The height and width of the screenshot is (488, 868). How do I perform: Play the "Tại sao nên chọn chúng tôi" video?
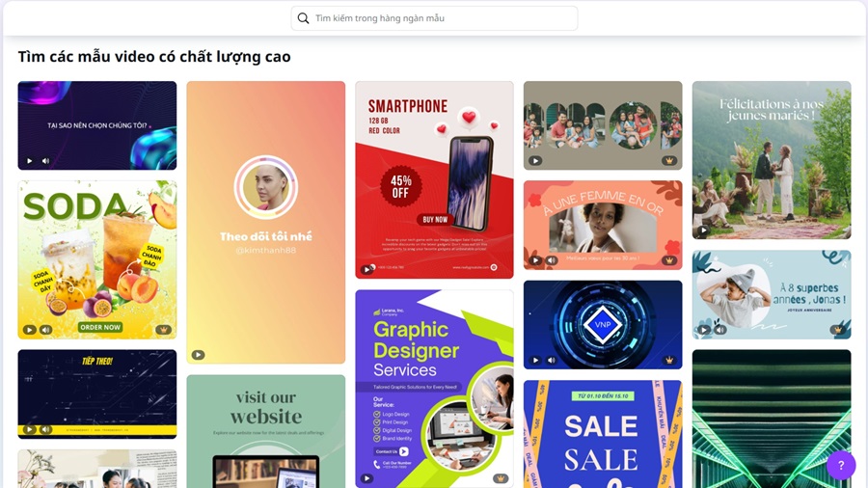click(29, 161)
